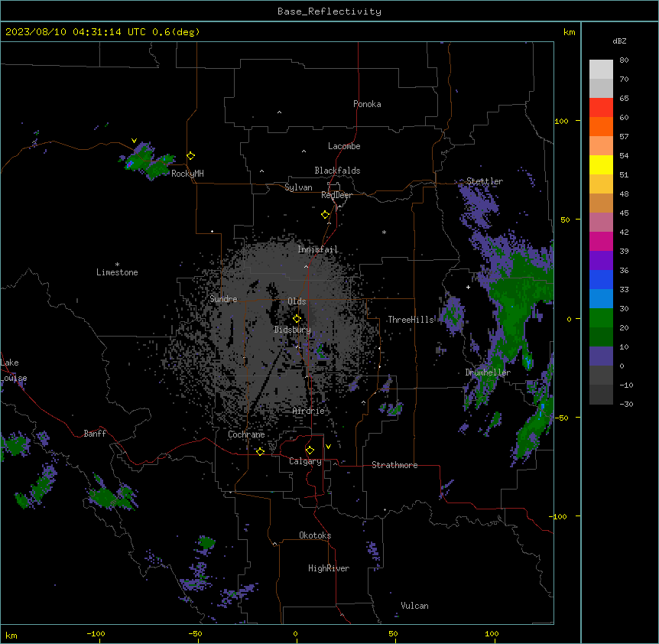The width and height of the screenshot is (659, 644).
Task: Click the white plus marker north of Drumheller
Action: point(468,287)
